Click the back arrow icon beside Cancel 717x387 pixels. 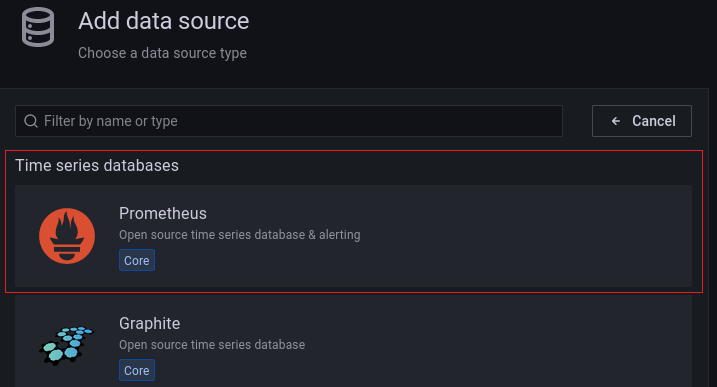click(616, 121)
